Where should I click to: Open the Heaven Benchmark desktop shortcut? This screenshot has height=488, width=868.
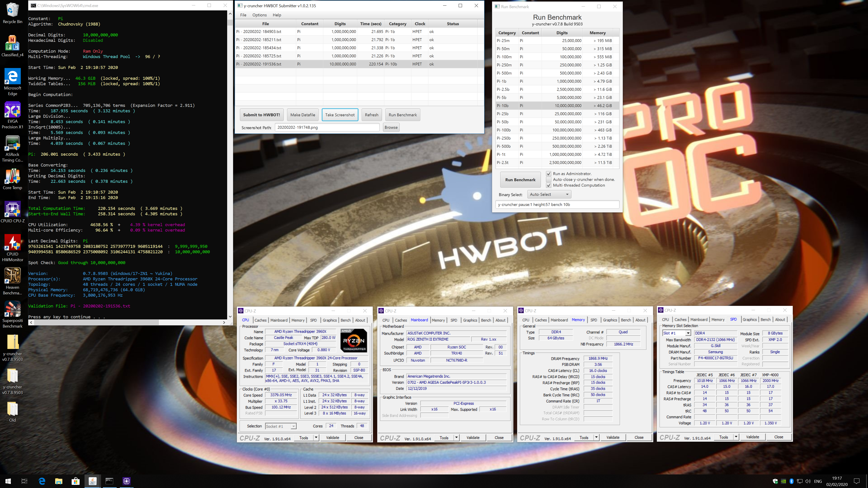click(12, 281)
